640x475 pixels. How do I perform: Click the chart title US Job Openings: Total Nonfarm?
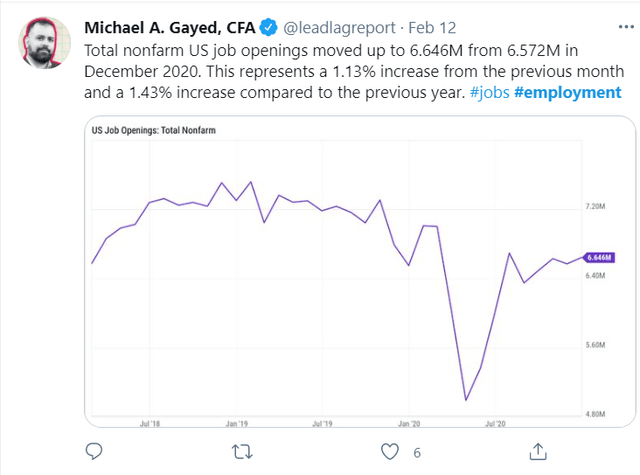(153, 130)
